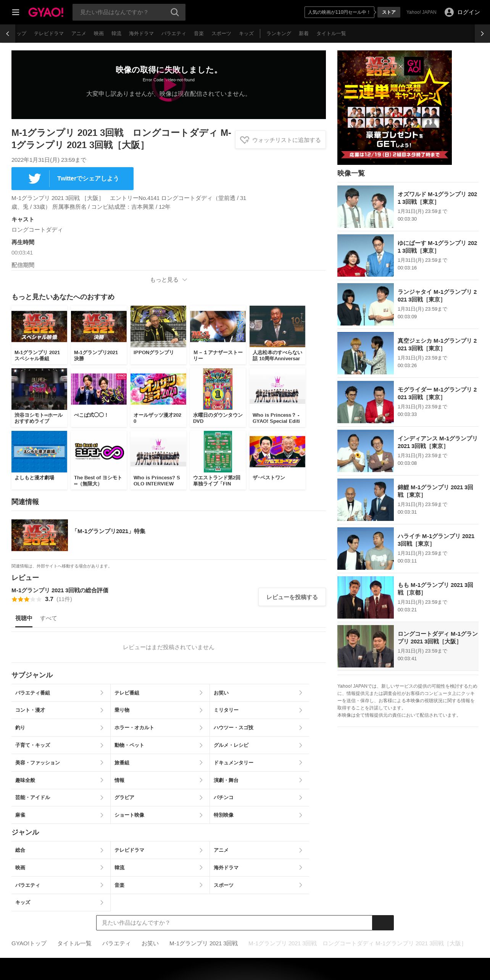Switch to 視聴中 review tab
The image size is (490, 980).
pos(24,618)
